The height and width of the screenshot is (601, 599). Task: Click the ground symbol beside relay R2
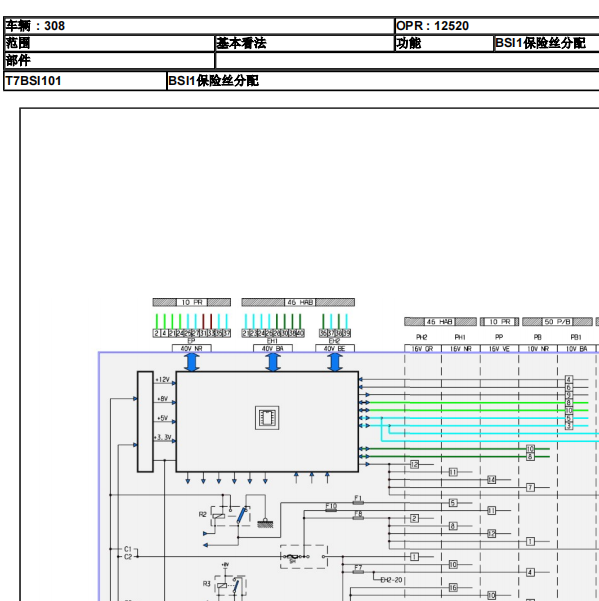265,523
